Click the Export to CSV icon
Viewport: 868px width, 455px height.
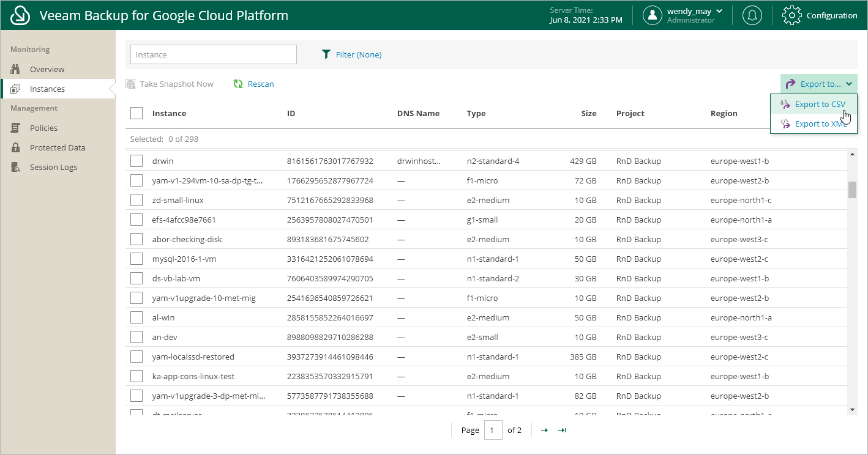coord(785,104)
